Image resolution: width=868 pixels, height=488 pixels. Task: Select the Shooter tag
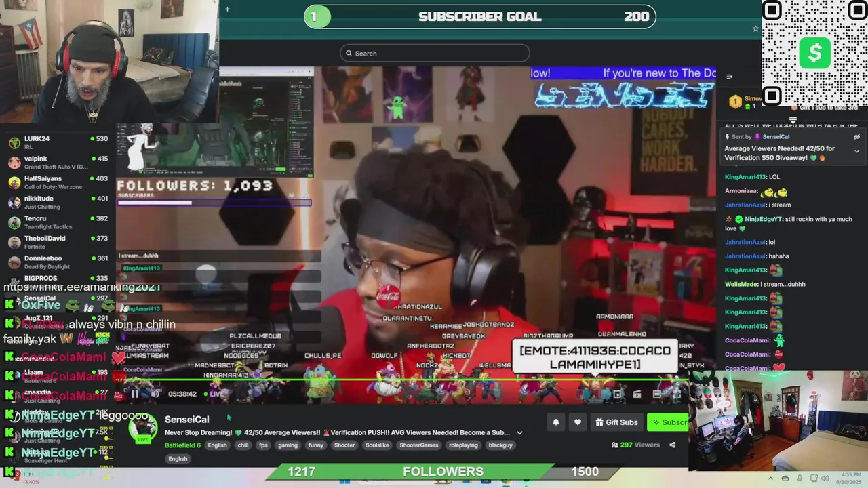click(x=344, y=445)
